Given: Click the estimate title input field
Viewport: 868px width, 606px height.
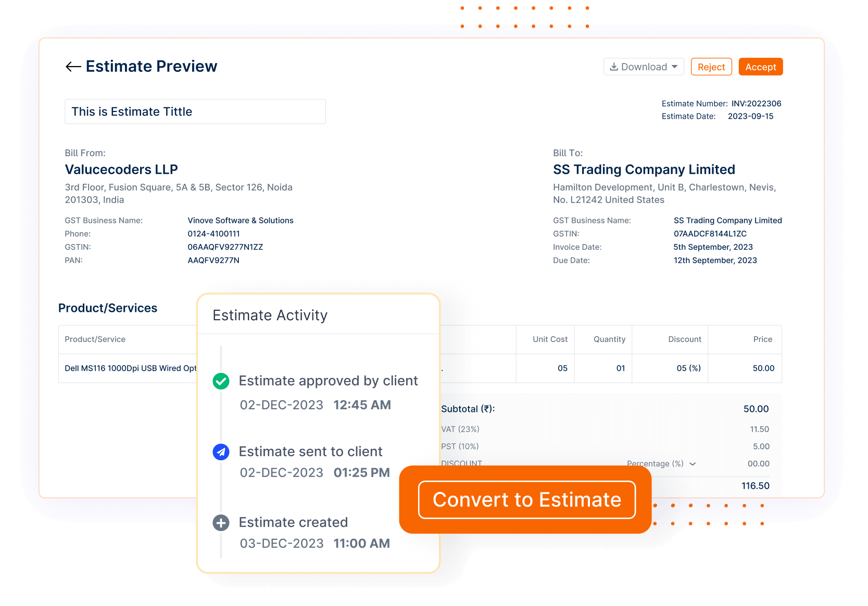Looking at the screenshot, I should coord(195,111).
